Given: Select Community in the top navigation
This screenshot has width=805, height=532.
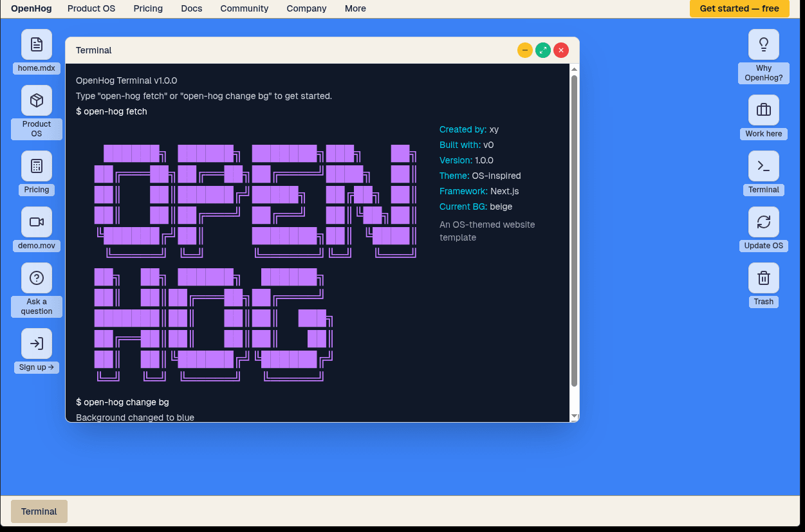Looking at the screenshot, I should 244,8.
